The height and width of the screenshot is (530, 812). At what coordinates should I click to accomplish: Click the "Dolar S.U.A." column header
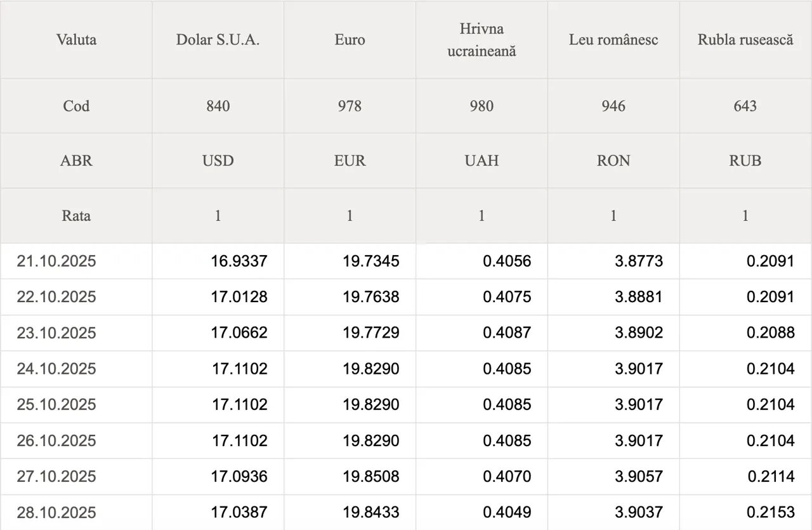point(218,39)
